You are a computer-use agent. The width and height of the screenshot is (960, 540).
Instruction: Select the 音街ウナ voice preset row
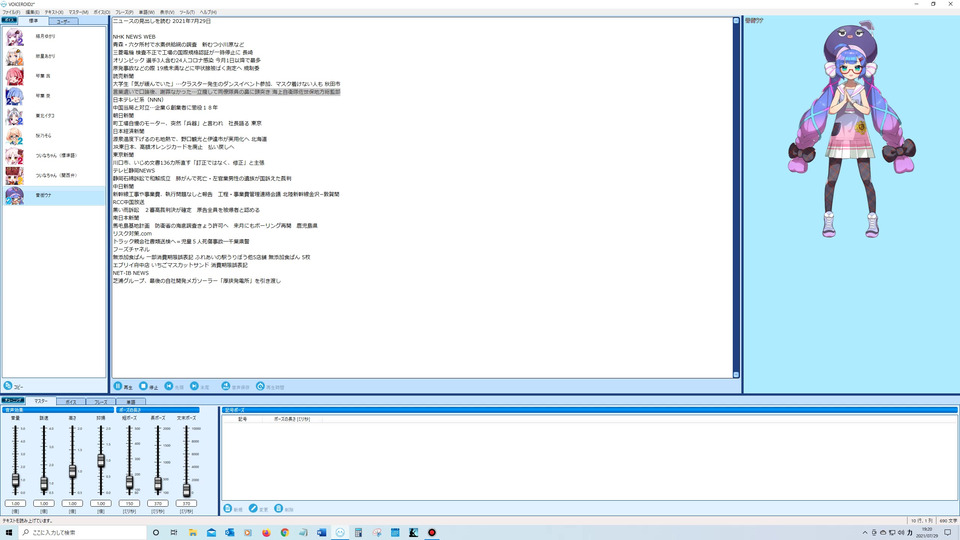click(54, 195)
